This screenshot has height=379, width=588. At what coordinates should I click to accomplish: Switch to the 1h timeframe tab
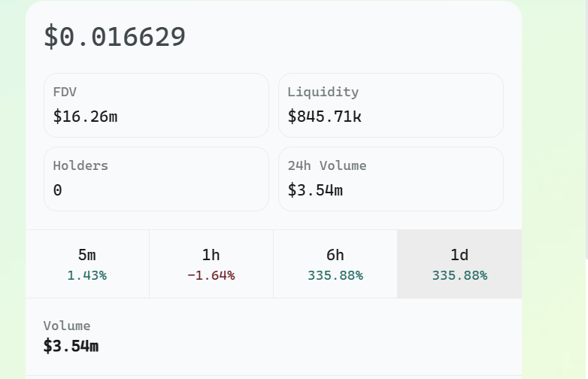tap(211, 263)
